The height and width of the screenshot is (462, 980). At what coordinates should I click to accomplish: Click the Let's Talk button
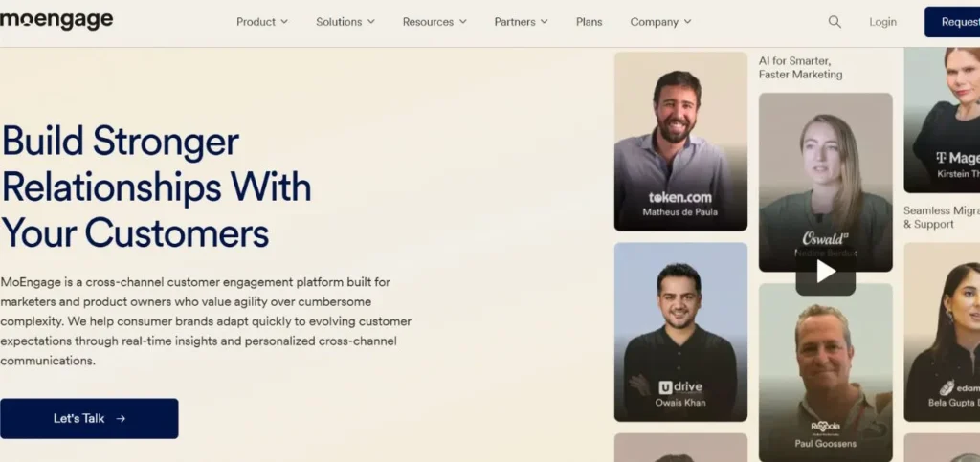89,418
